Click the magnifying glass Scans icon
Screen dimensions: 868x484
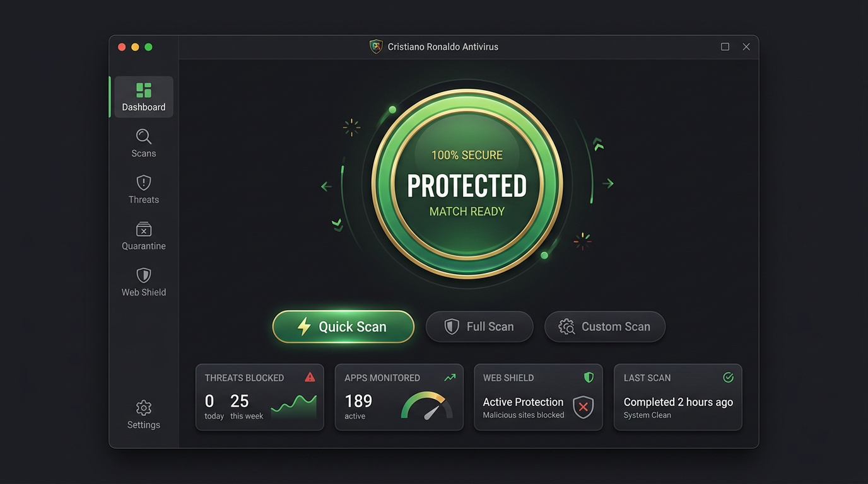144,136
